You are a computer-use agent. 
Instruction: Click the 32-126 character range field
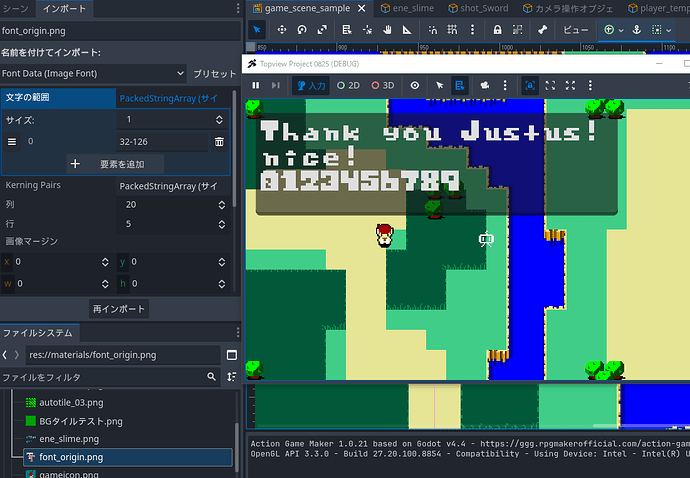pyautogui.click(x=162, y=142)
